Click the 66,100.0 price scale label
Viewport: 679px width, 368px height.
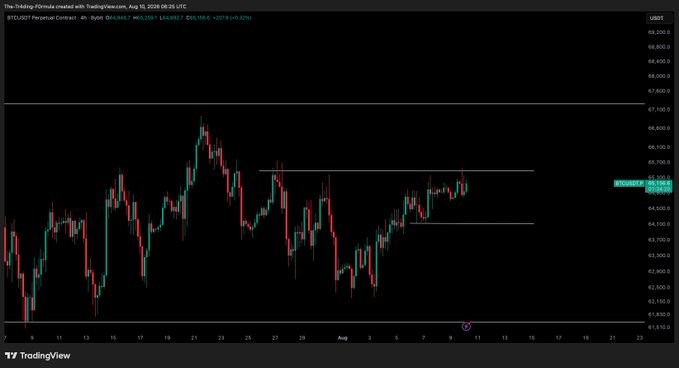click(x=659, y=147)
